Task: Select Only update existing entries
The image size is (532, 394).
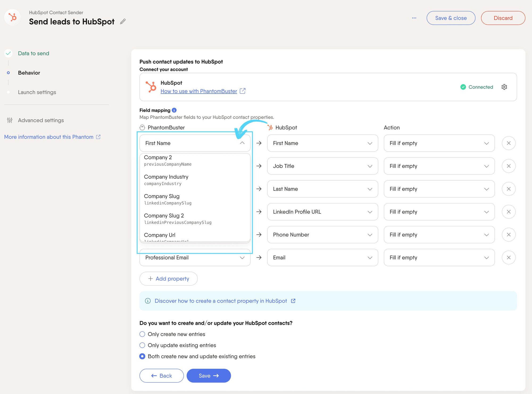Action: point(142,345)
